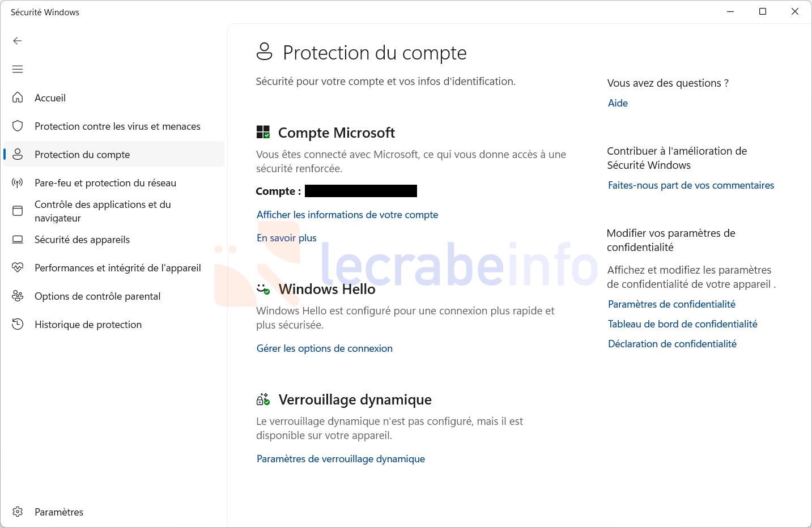Screen dimensions: 812x528
Task: Open Afficher les informations de votre compte
Action: pyautogui.click(x=347, y=215)
